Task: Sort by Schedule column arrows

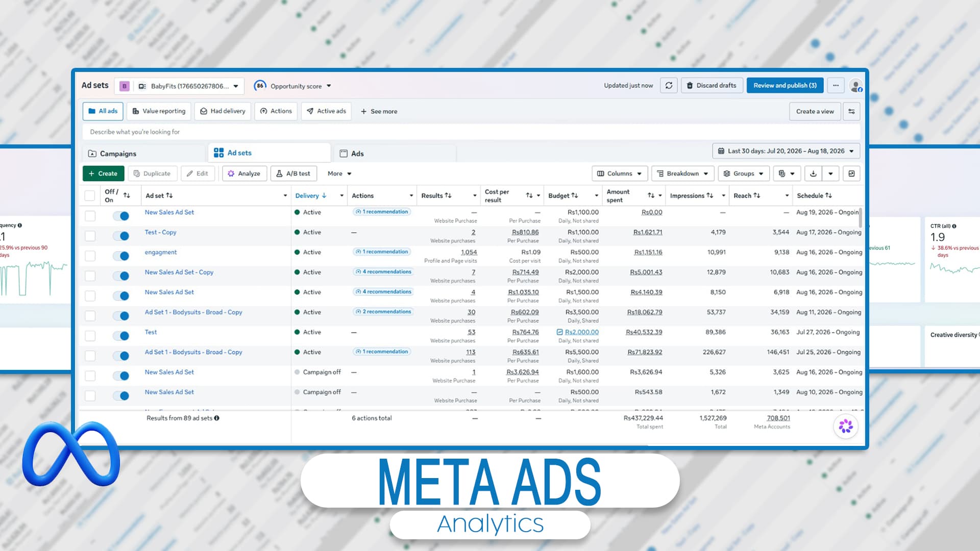Action: pos(828,195)
